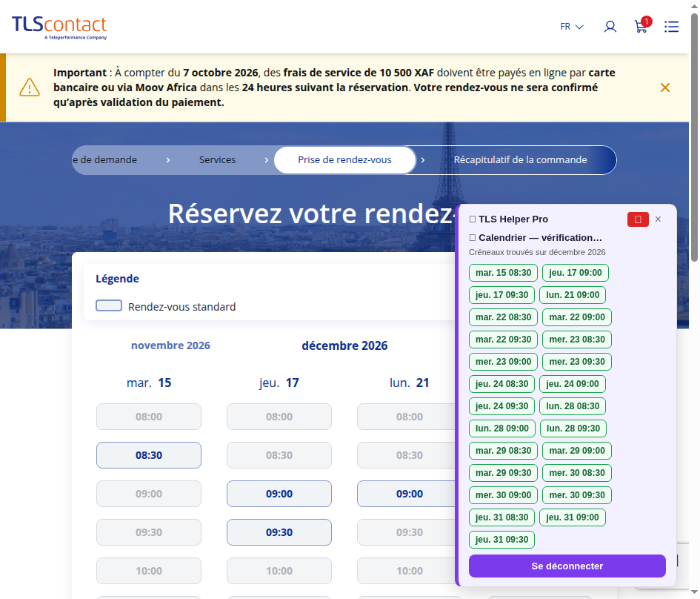Click disabled 08:00 slot on mar. 15
Viewport: 700px width, 599px height.
click(x=149, y=417)
